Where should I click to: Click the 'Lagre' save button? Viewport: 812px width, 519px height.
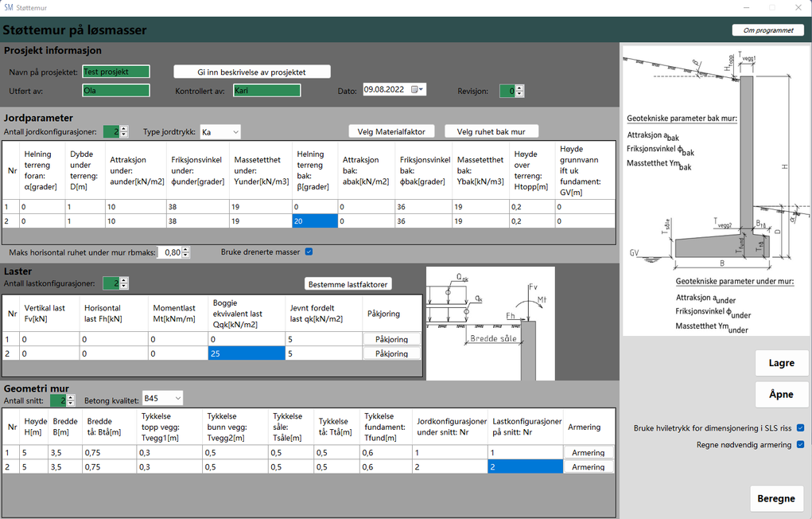[x=782, y=363]
